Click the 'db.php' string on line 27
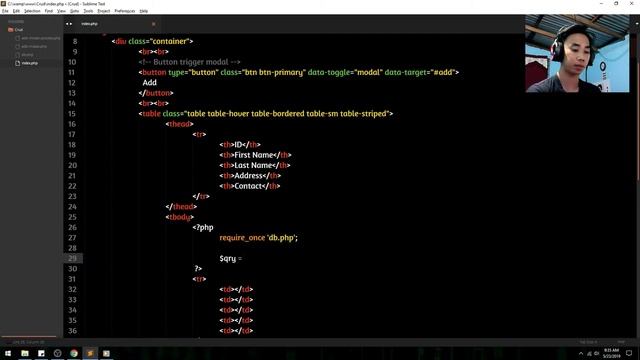Screen dimensions: 640x360 click(281, 238)
